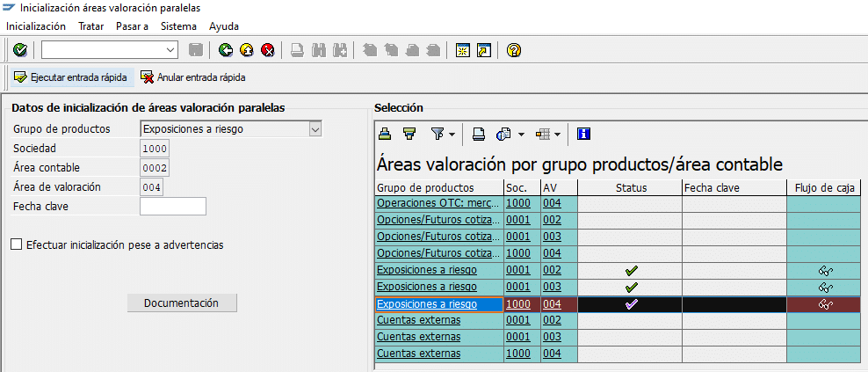The width and height of the screenshot is (868, 372).
Task: Click the print icon in Selección toolbar
Action: [479, 134]
